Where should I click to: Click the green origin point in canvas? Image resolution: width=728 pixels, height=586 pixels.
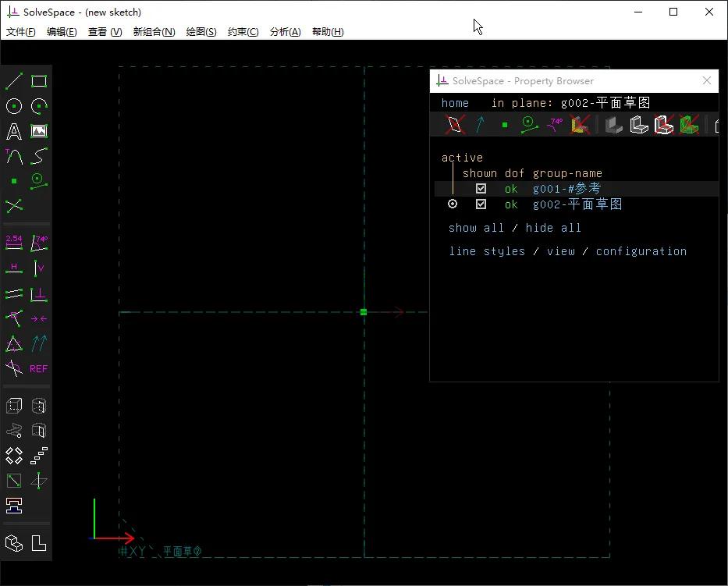(x=364, y=312)
